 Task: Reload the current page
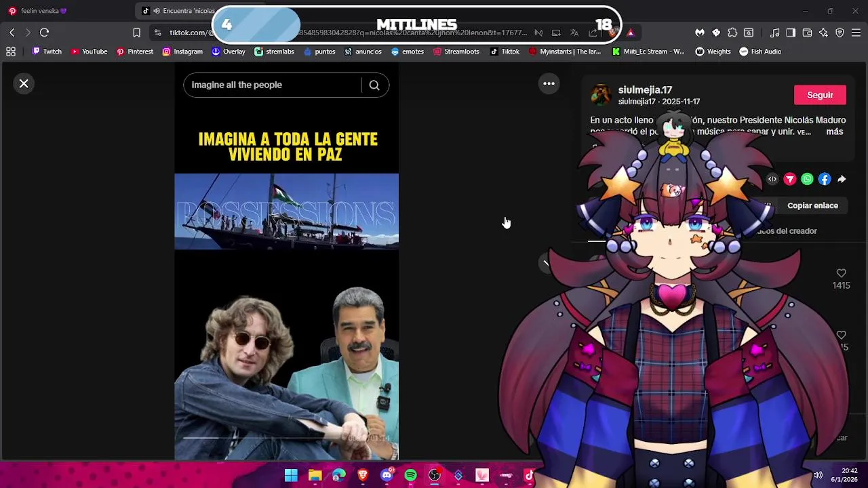point(44,33)
